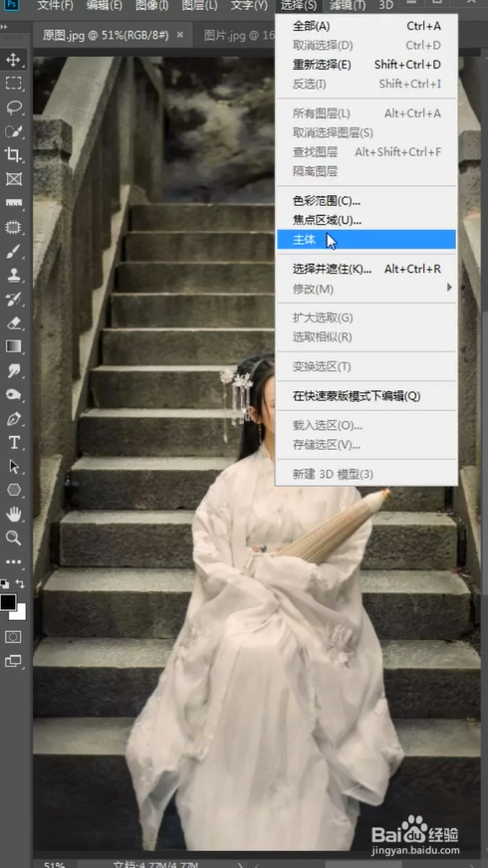Select the Frame tool with crossed box

(x=13, y=179)
